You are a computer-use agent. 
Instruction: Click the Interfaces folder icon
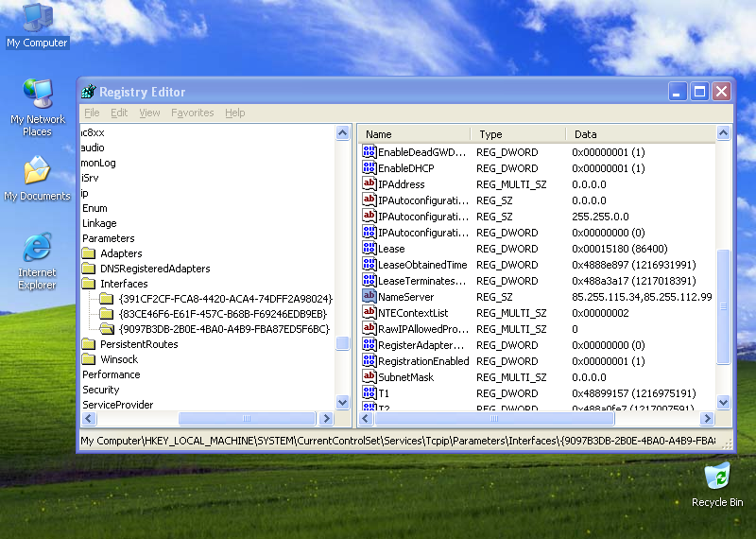coord(89,284)
